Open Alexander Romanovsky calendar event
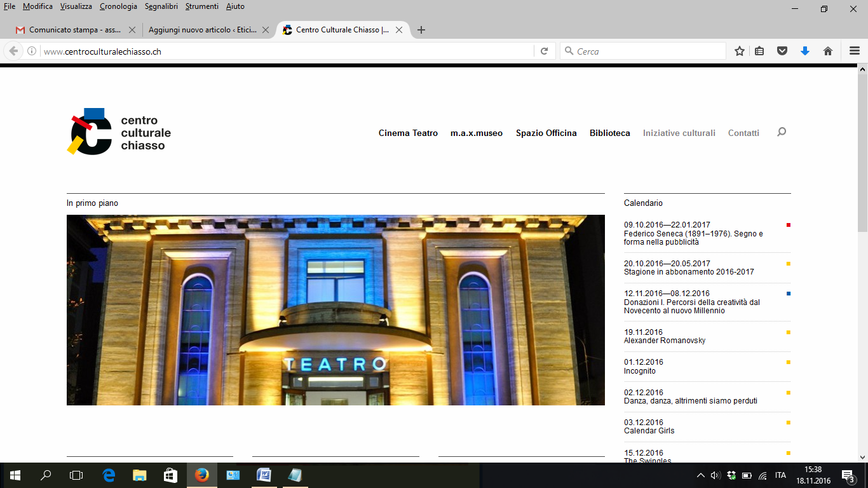 707,336
